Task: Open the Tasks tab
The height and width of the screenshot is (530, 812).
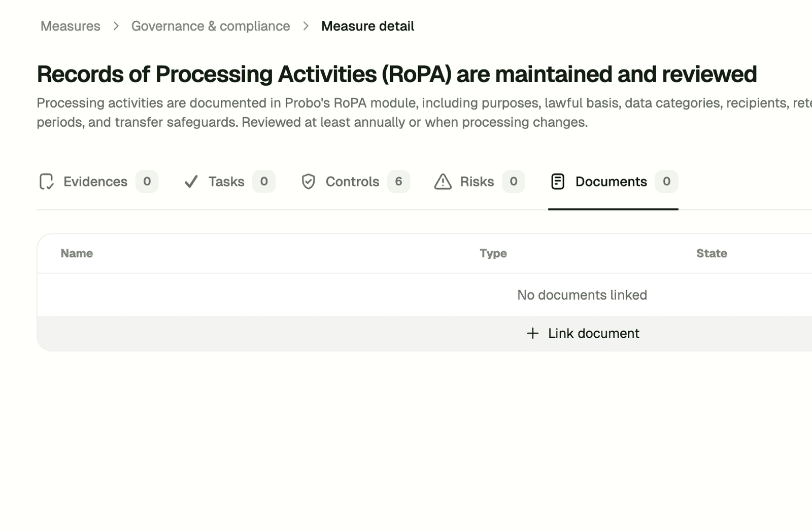Action: coord(229,182)
